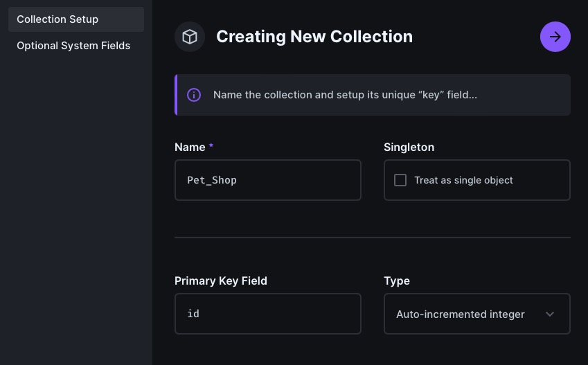Click the purple next arrow button
Viewport: 588px width, 365px height.
[x=555, y=37]
